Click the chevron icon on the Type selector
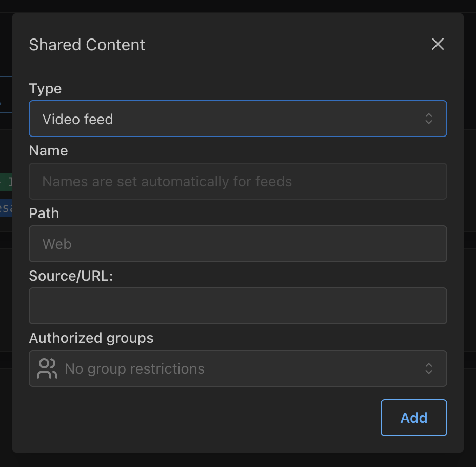This screenshot has height=467, width=476. pos(429,119)
